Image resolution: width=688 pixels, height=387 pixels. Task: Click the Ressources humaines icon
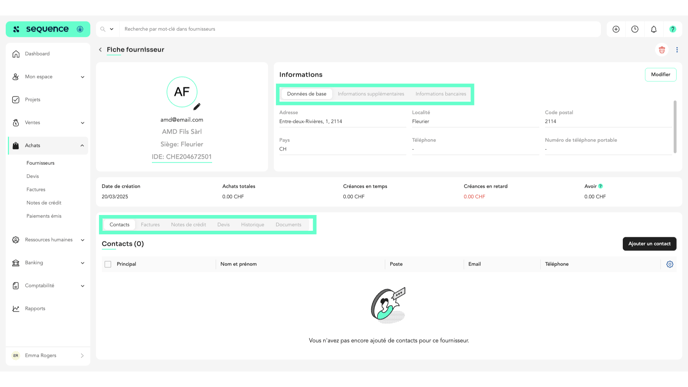[x=16, y=240]
